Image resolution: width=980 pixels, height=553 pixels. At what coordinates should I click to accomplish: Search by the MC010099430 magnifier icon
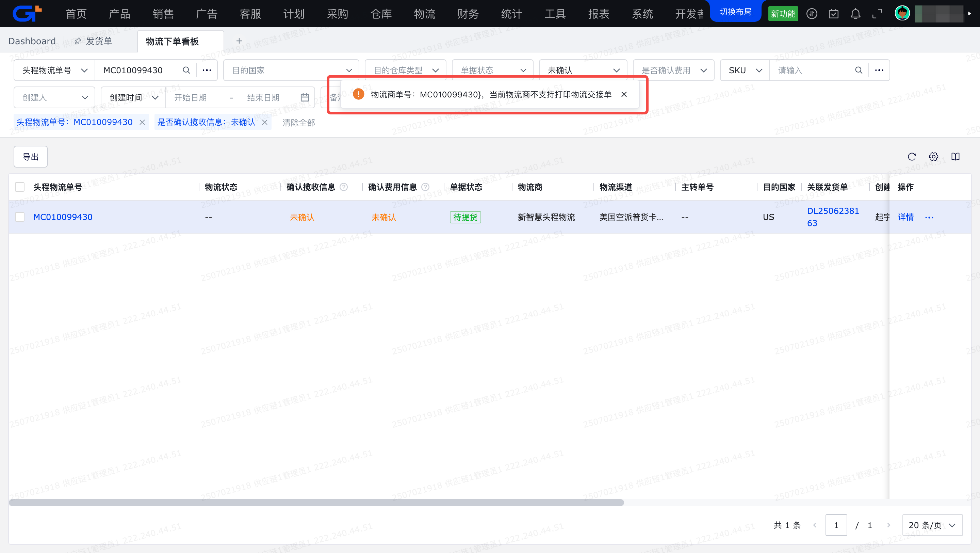tap(186, 70)
